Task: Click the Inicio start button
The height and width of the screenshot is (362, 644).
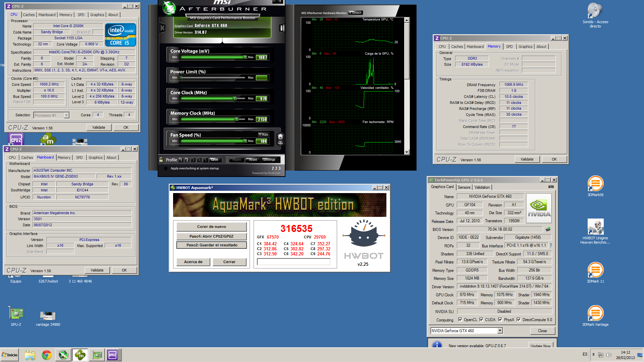Action: [x=10, y=355]
